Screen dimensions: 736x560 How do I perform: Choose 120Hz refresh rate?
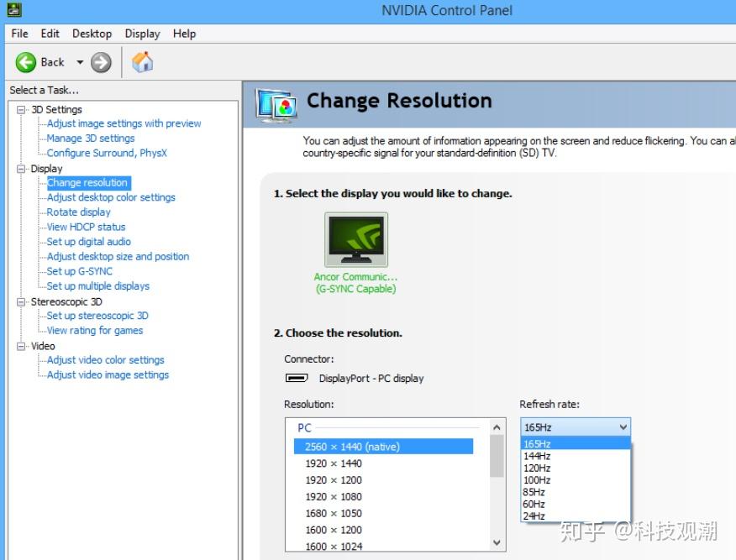click(x=576, y=468)
